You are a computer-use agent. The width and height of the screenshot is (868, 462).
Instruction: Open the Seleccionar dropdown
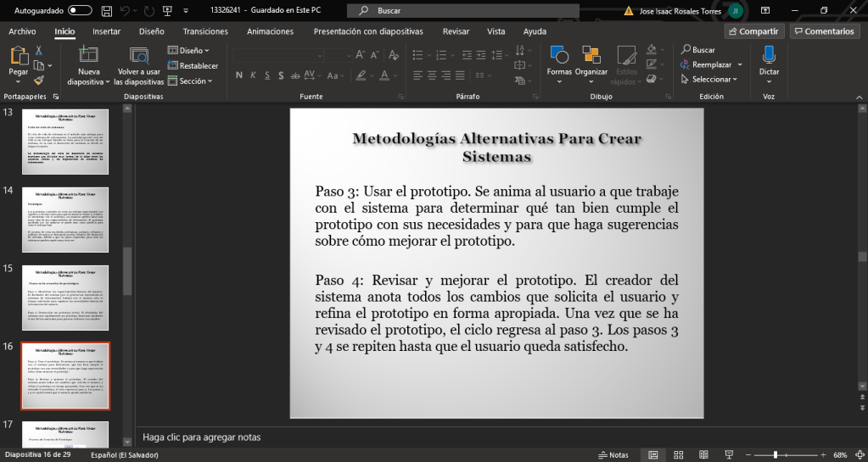pos(711,80)
